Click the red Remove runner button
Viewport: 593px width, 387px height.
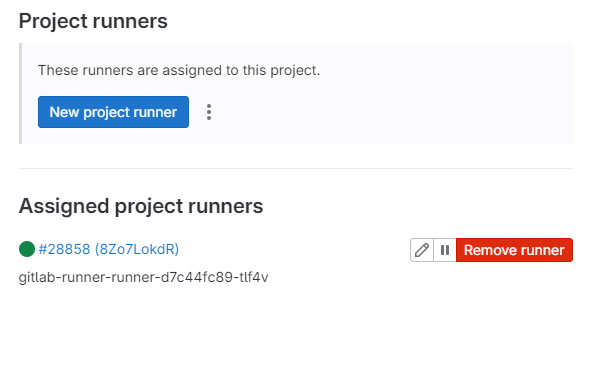pyautogui.click(x=514, y=250)
